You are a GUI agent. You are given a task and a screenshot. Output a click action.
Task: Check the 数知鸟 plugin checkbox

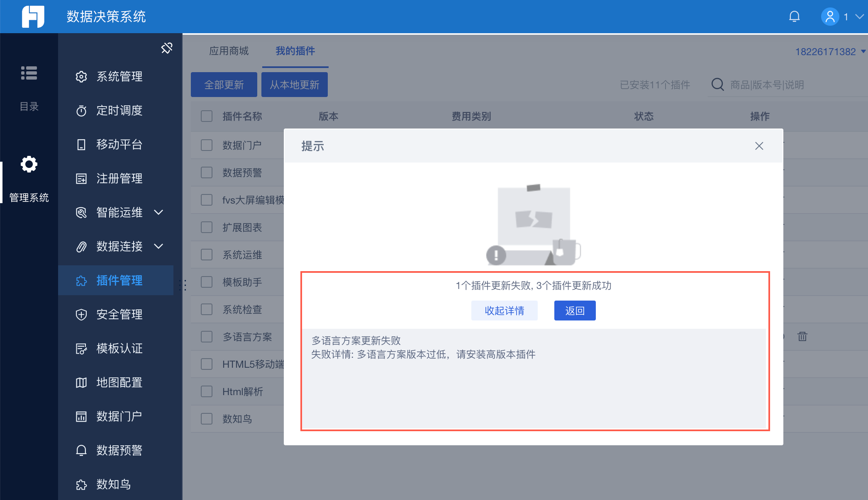(x=207, y=419)
